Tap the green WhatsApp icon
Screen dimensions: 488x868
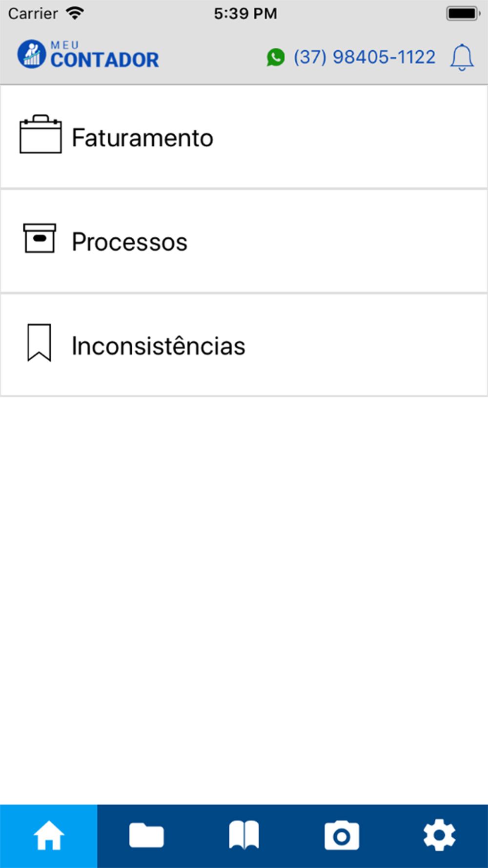[x=276, y=57]
